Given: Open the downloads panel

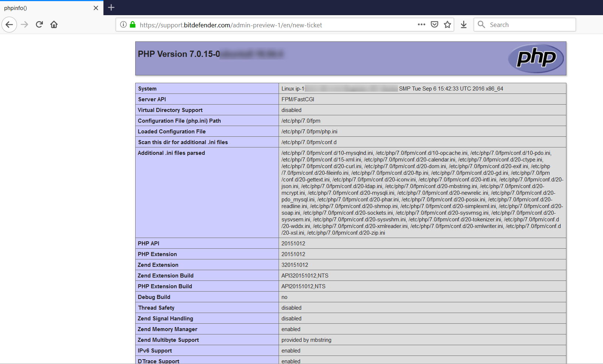Looking at the screenshot, I should click(x=463, y=24).
